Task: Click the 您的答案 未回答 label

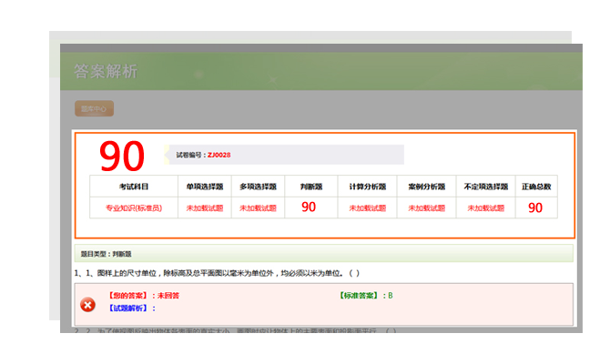Action: (x=144, y=296)
